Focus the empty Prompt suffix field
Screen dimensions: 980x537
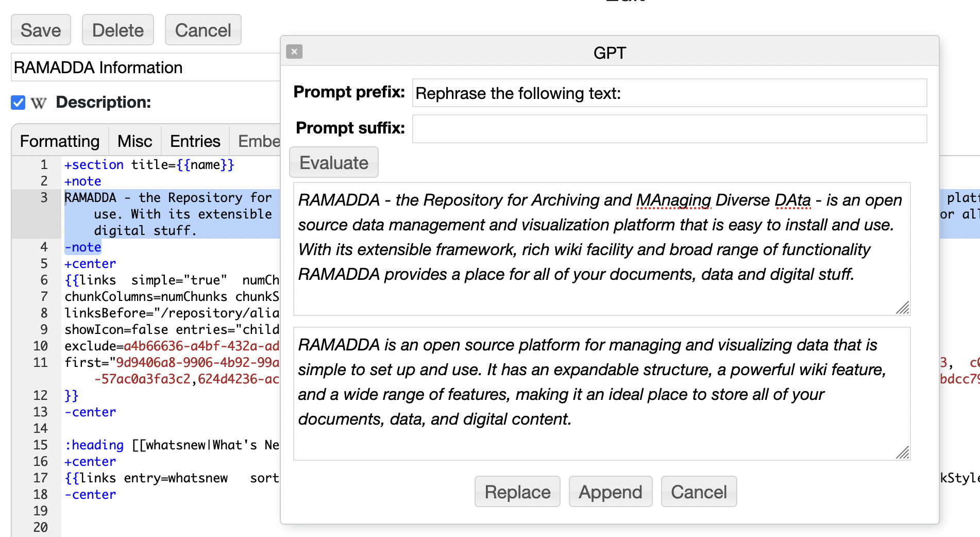(x=669, y=129)
